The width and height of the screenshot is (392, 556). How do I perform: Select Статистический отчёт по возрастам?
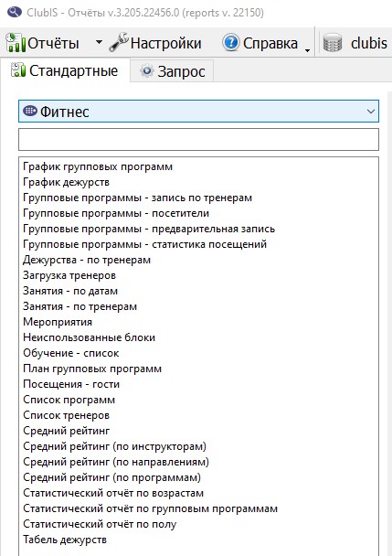pos(113,494)
